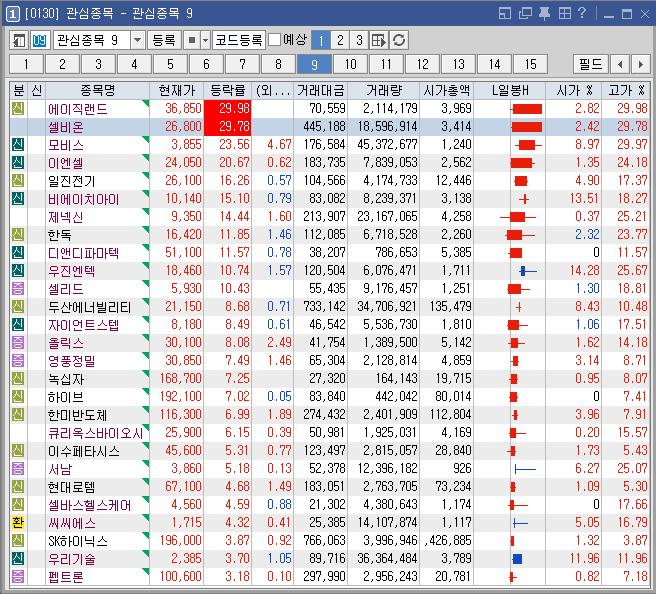Click the 관심종목 9 name input field
The height and width of the screenshot is (594, 656).
pyautogui.click(x=92, y=41)
